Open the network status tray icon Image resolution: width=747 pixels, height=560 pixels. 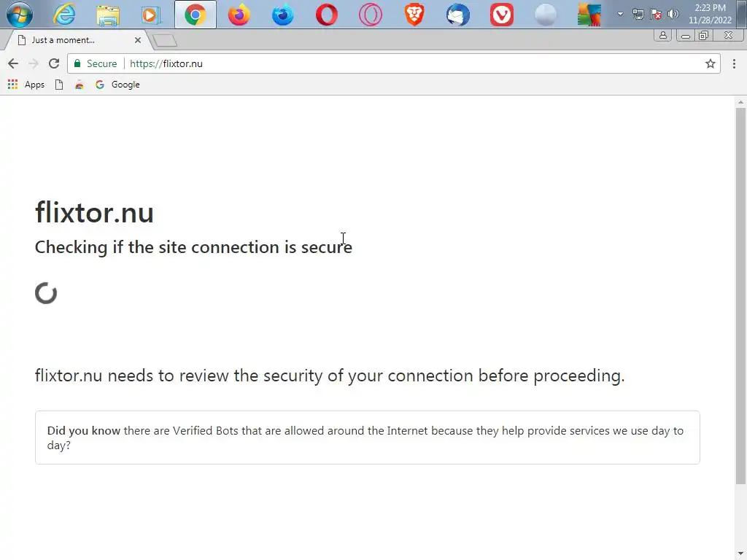click(x=638, y=14)
